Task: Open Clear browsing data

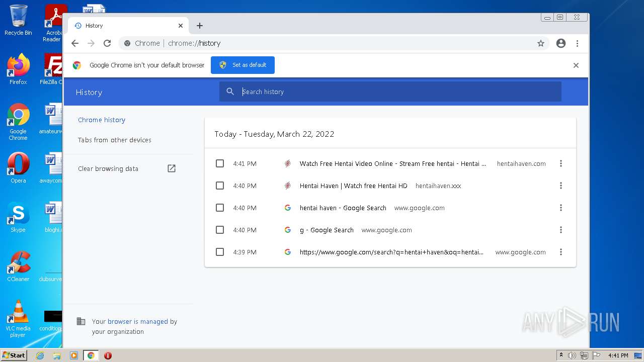Action: pyautogui.click(x=108, y=168)
